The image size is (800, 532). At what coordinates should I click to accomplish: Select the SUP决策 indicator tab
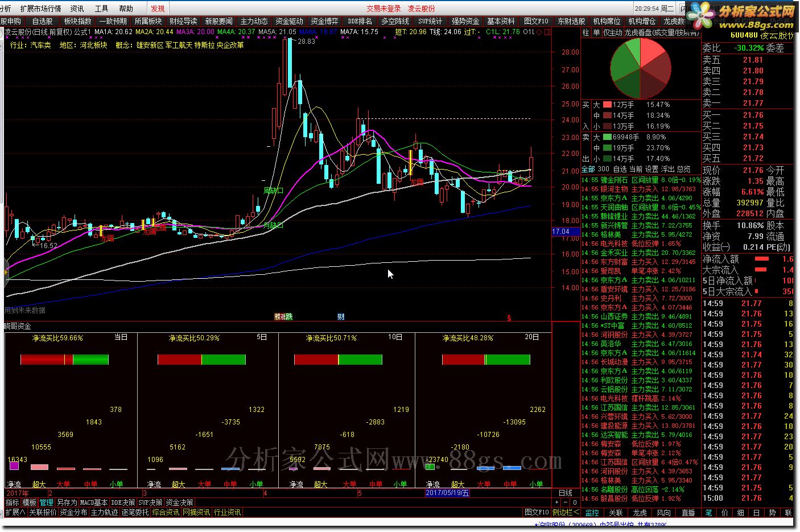pyautogui.click(x=151, y=502)
